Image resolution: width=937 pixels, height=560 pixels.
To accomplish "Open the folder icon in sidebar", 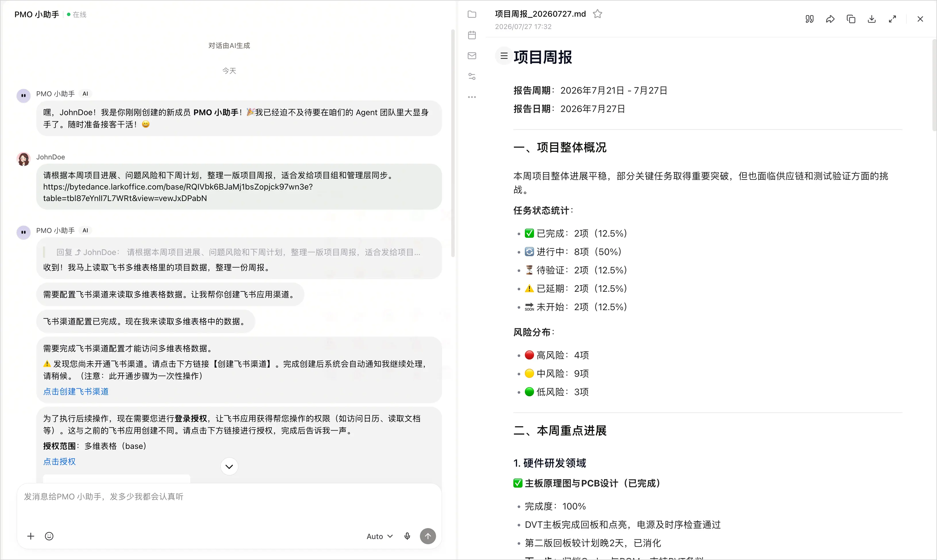I will pyautogui.click(x=472, y=14).
